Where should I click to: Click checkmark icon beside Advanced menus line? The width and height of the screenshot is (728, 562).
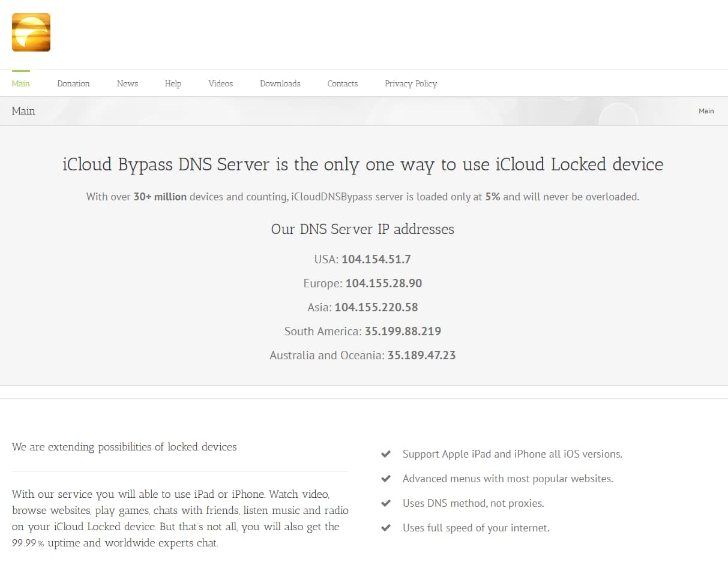(x=386, y=479)
